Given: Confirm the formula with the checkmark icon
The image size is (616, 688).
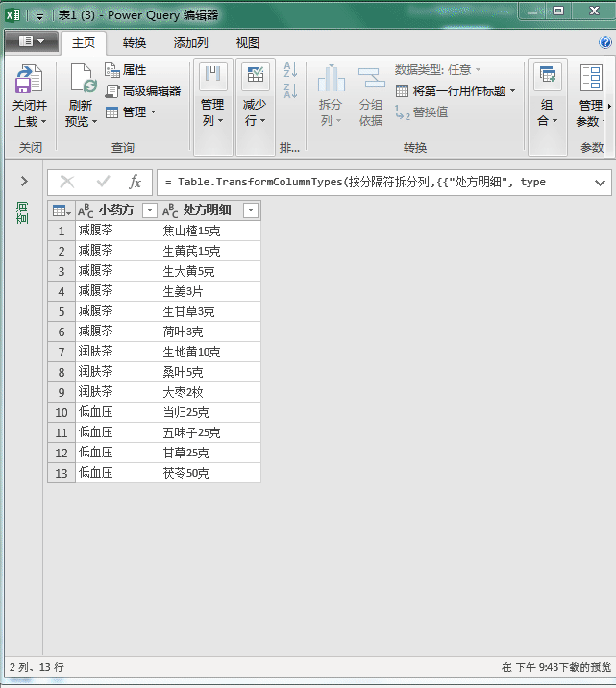Looking at the screenshot, I should [x=103, y=182].
